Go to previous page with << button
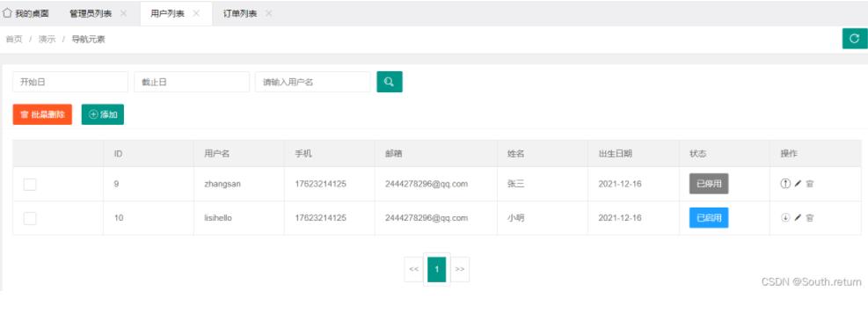 click(413, 269)
